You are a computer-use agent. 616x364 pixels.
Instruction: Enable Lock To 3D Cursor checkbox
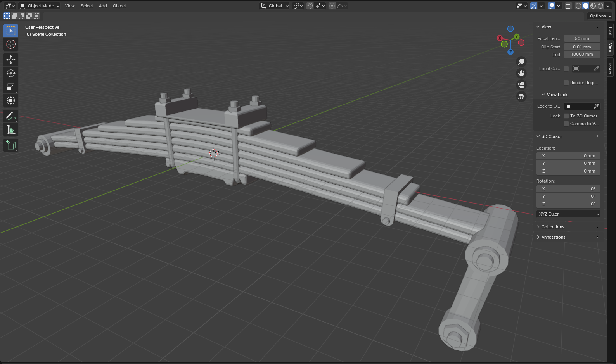pos(566,116)
